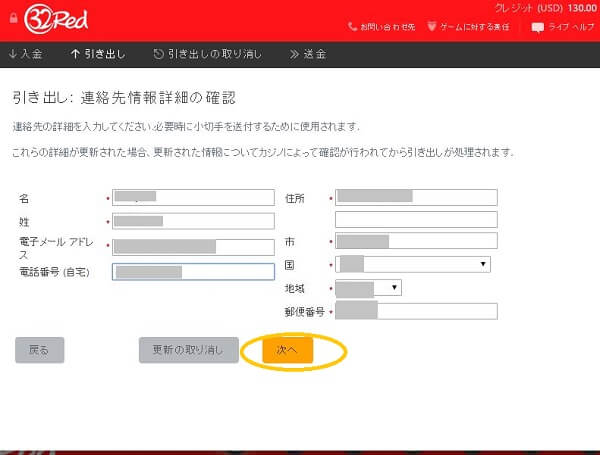This screenshot has width=600, height=455.
Task: Open the 入金 deposit tab
Action: (x=27, y=54)
